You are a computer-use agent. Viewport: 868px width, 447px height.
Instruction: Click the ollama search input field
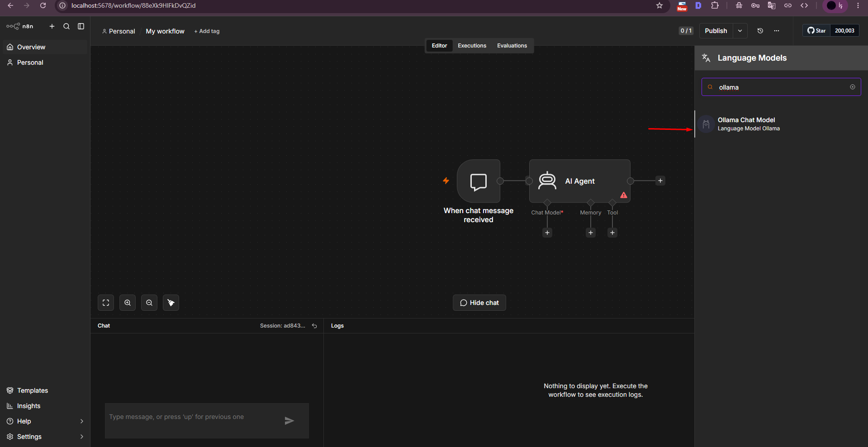coord(781,87)
